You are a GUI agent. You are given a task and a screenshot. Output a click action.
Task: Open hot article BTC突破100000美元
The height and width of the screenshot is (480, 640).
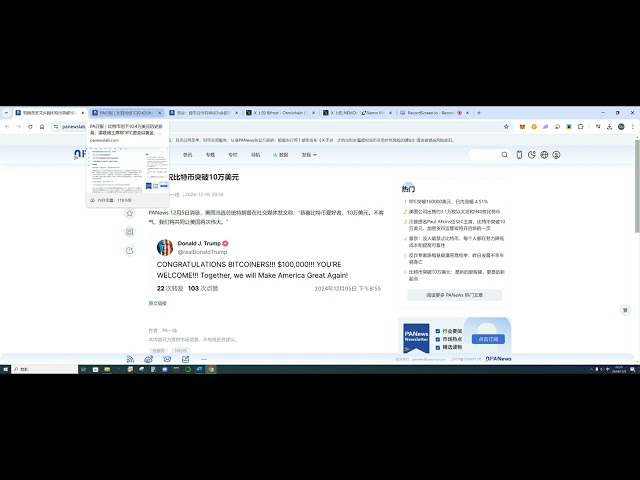pyautogui.click(x=448, y=202)
